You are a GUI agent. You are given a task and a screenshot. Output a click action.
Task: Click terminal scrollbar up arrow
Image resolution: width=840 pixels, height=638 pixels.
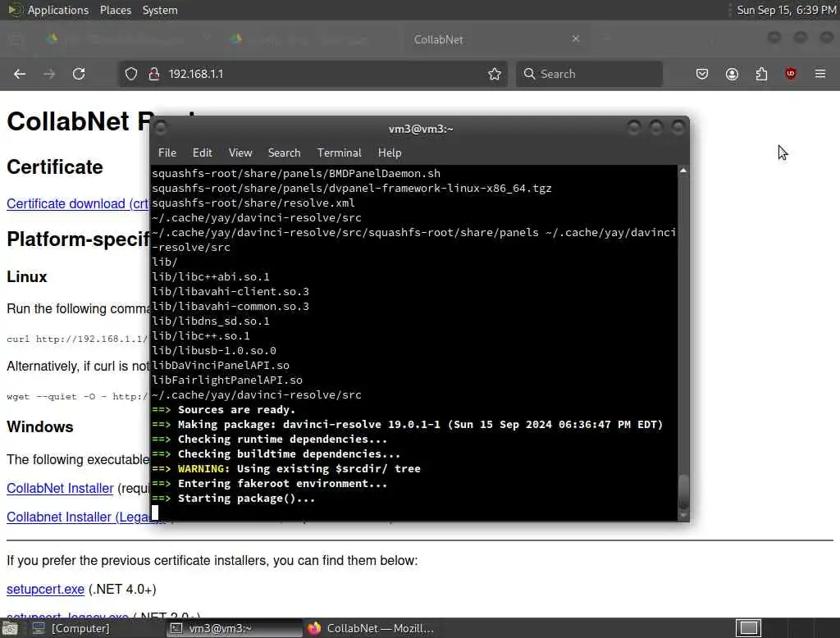(x=683, y=171)
